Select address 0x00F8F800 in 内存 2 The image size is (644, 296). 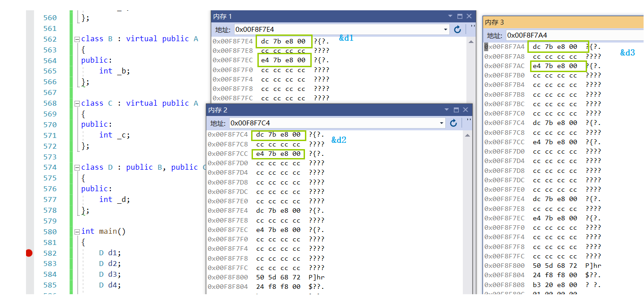pyautogui.click(x=228, y=277)
